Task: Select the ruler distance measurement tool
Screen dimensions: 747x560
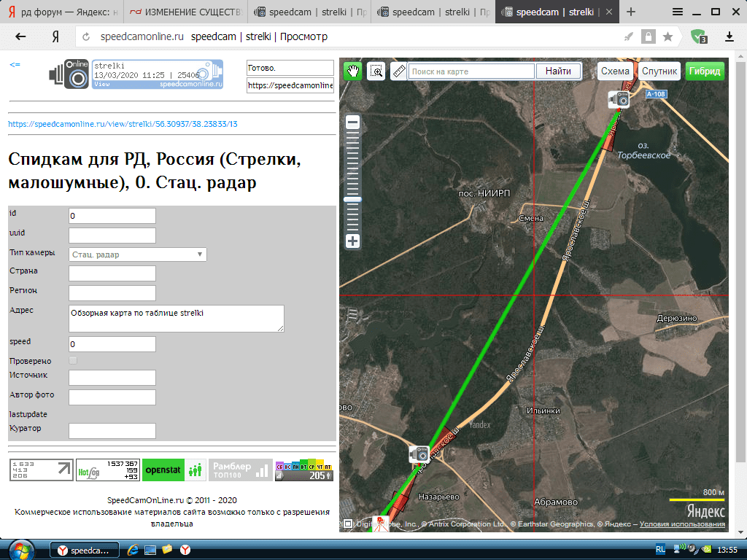Action: (x=398, y=71)
